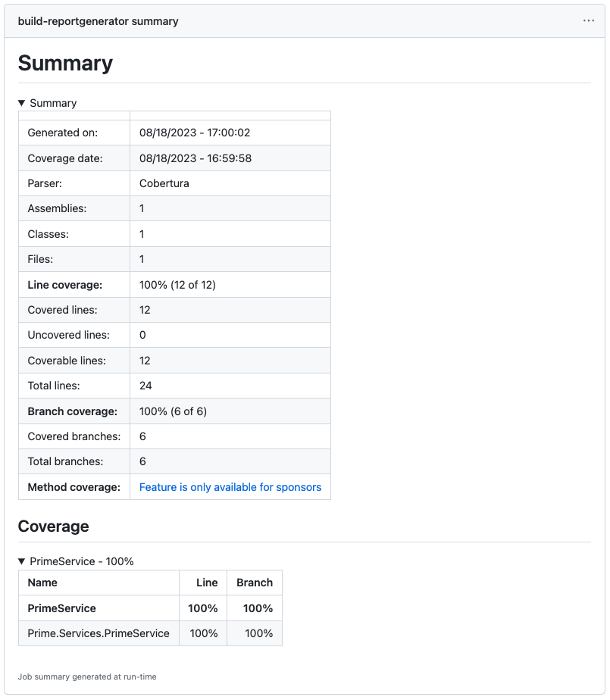Select the Coverage date timestamp value
The width and height of the screenshot is (610, 700).
point(195,158)
